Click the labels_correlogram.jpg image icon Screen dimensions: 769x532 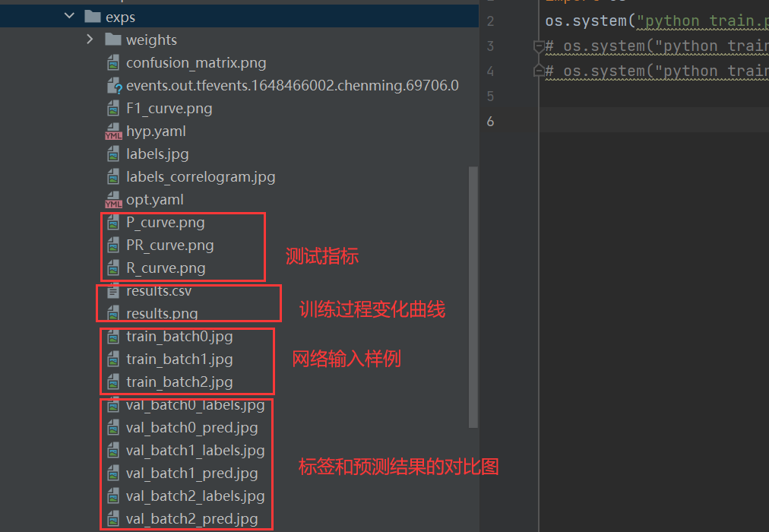tap(113, 176)
